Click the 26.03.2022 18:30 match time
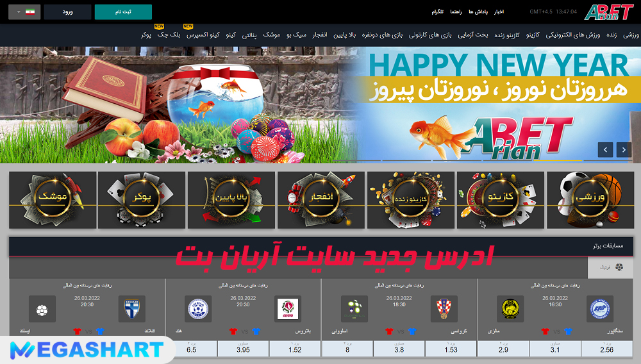This screenshot has height=364, width=641. (399, 301)
